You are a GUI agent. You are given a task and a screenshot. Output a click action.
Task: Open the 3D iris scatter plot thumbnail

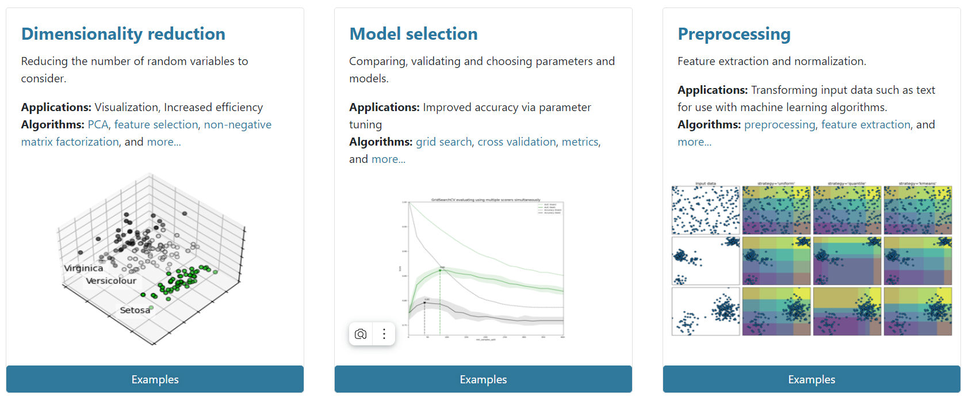point(152,258)
